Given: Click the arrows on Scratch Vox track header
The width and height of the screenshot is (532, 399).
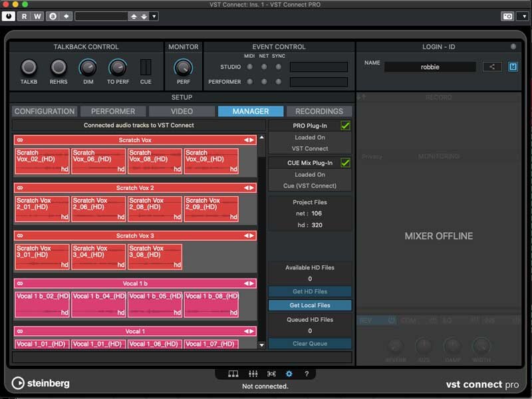Looking at the screenshot, I should pyautogui.click(x=249, y=140).
